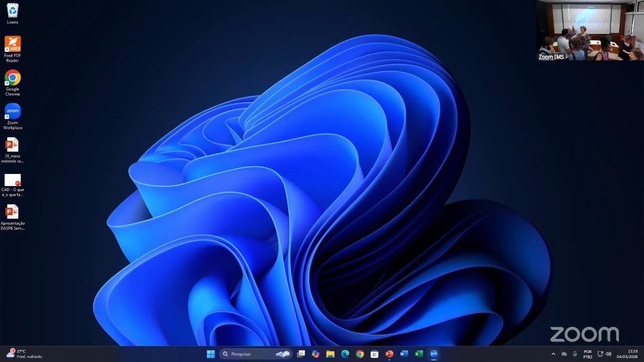The width and height of the screenshot is (644, 362).
Task: Select the Google Chrome desktop shortcut
Action: pos(13,82)
